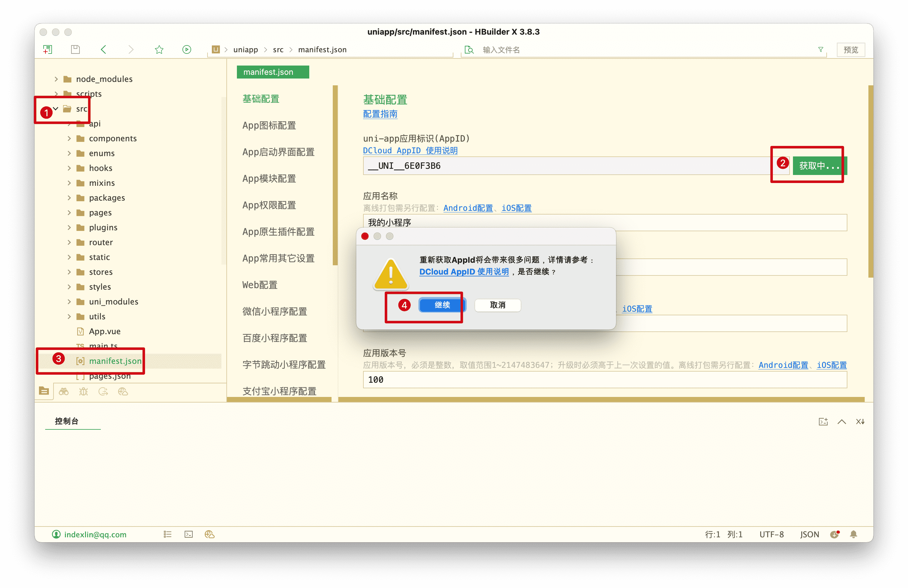
Task: Switch to the 控制台 tab
Action: pyautogui.click(x=67, y=421)
